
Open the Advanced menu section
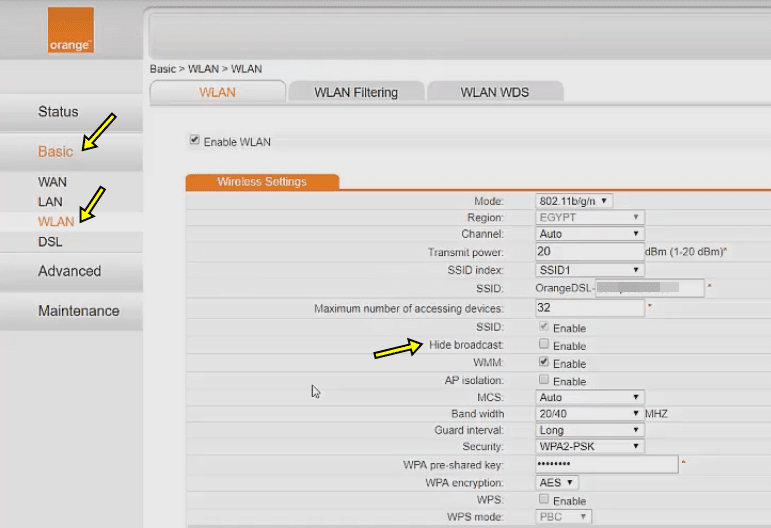click(x=69, y=271)
